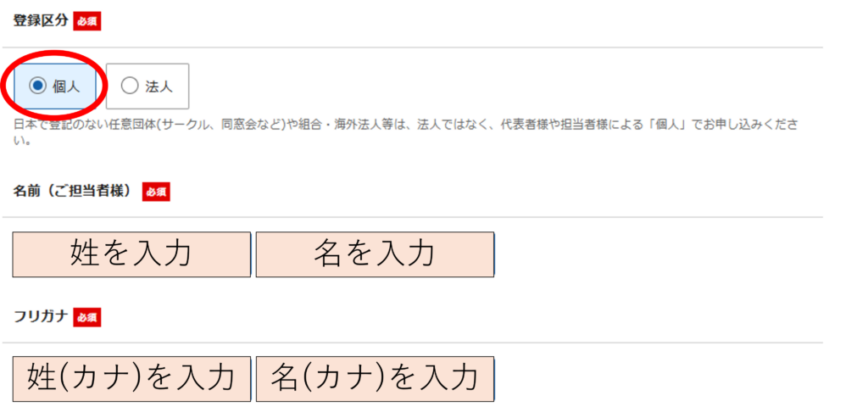This screenshot has width=868, height=418.
Task: Click the 法人 option label text
Action: (159, 86)
